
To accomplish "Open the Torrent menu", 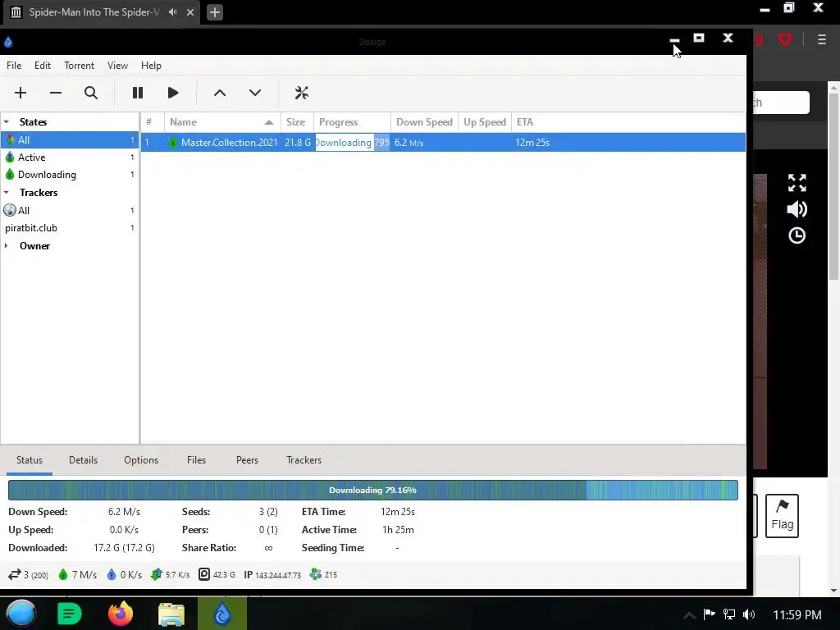I will [79, 66].
